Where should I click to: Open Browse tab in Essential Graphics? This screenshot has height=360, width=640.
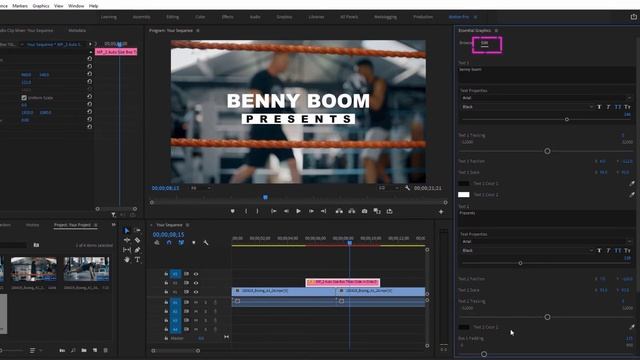click(x=465, y=42)
